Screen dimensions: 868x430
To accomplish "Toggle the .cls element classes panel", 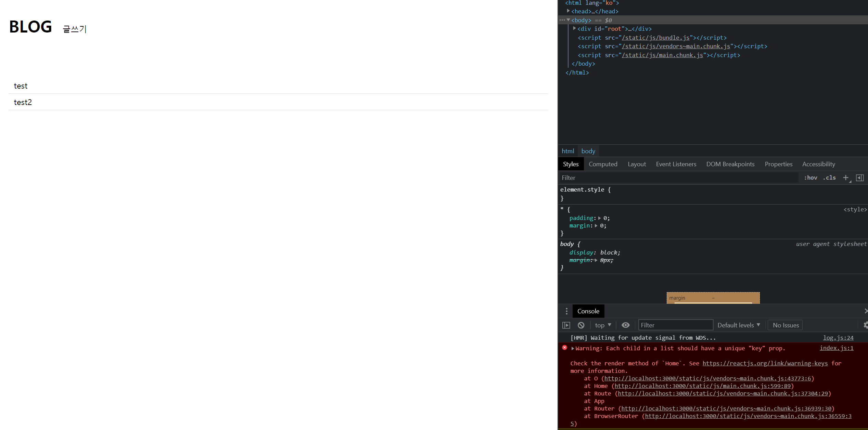I will pos(829,178).
